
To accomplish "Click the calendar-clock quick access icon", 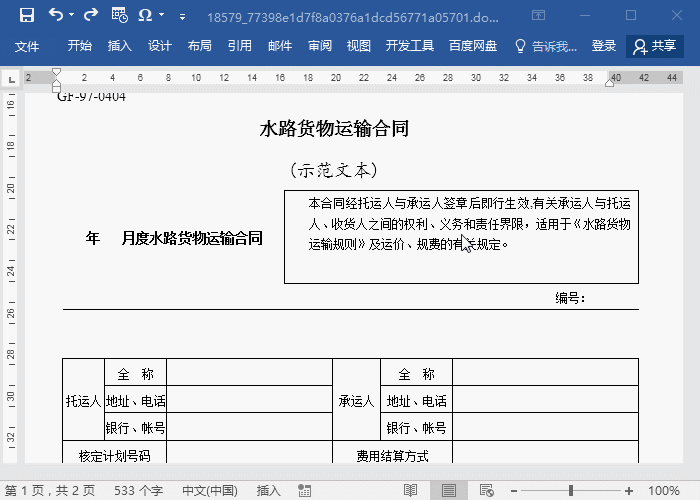I will 119,15.
